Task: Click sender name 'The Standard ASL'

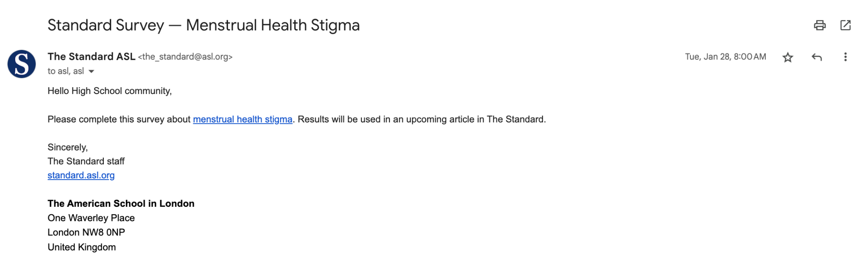Action: pyautogui.click(x=91, y=57)
